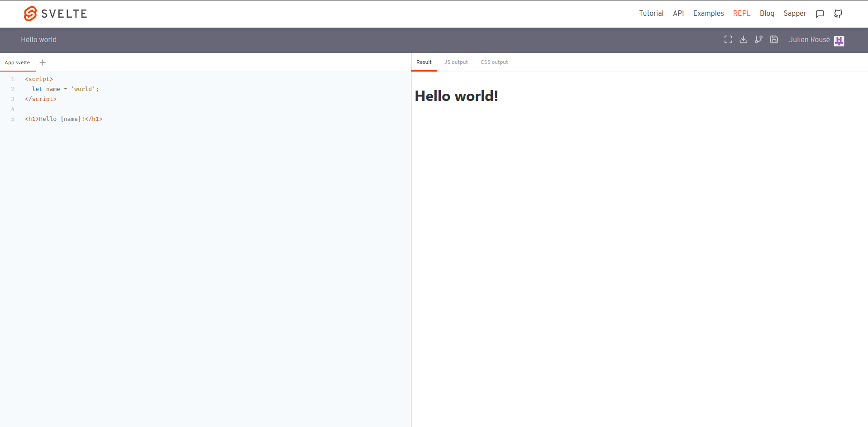Toggle fullscreen editor mode icon
This screenshot has width=868, height=427.
pyautogui.click(x=728, y=39)
